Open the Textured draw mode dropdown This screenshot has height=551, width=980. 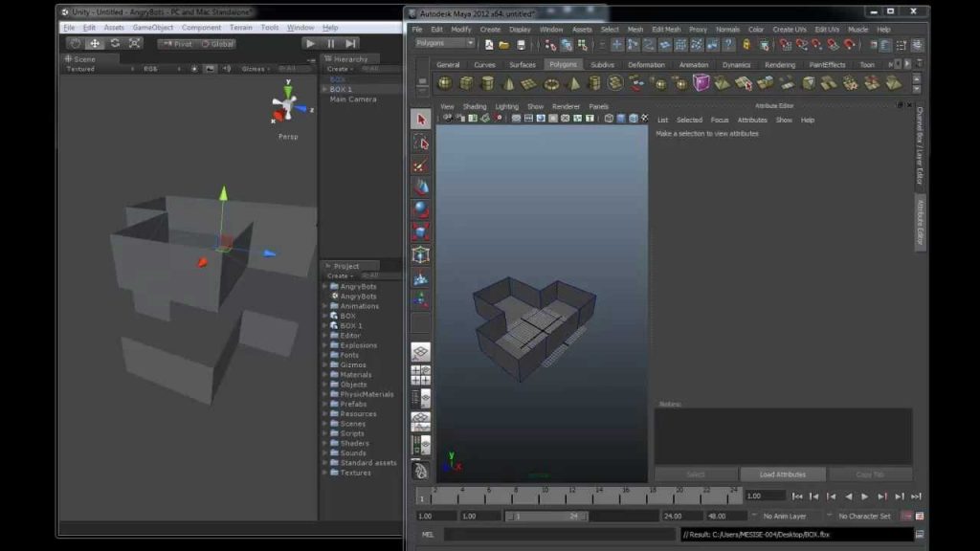pos(100,69)
